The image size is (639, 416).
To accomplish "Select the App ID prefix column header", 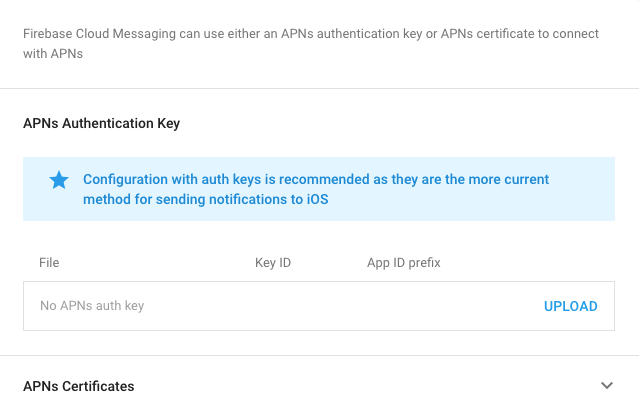I will pyautogui.click(x=403, y=263).
